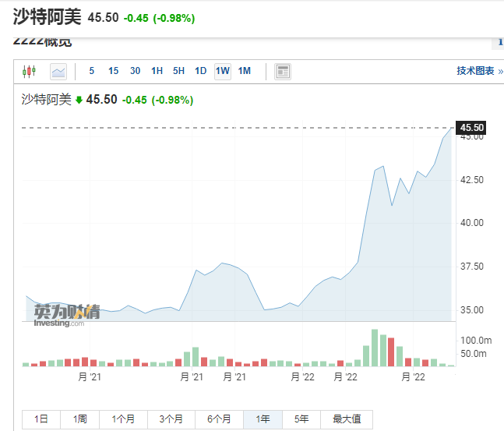This screenshot has height=431, width=504.
Task: Select the 30 minute interval
Action: click(135, 71)
